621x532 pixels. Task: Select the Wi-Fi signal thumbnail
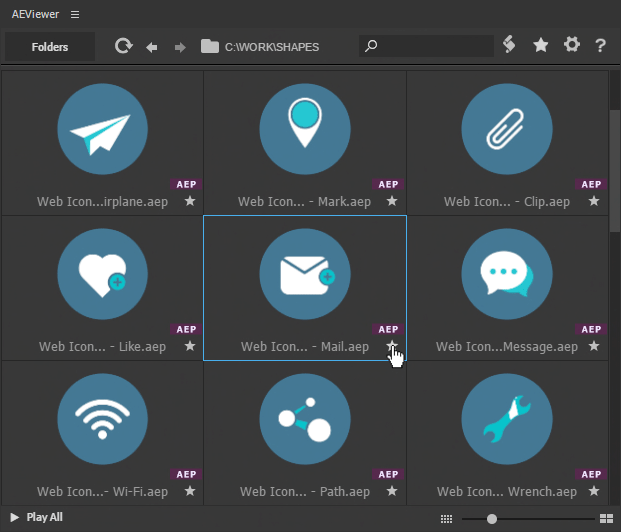click(x=103, y=419)
